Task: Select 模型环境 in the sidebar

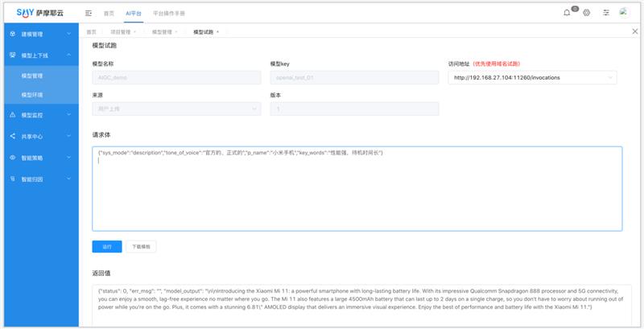Action: 32,95
